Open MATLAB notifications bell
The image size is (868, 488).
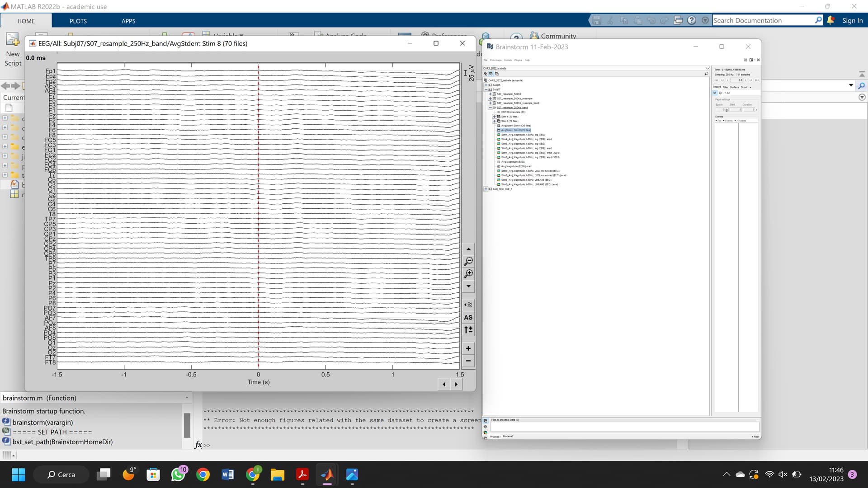click(830, 20)
